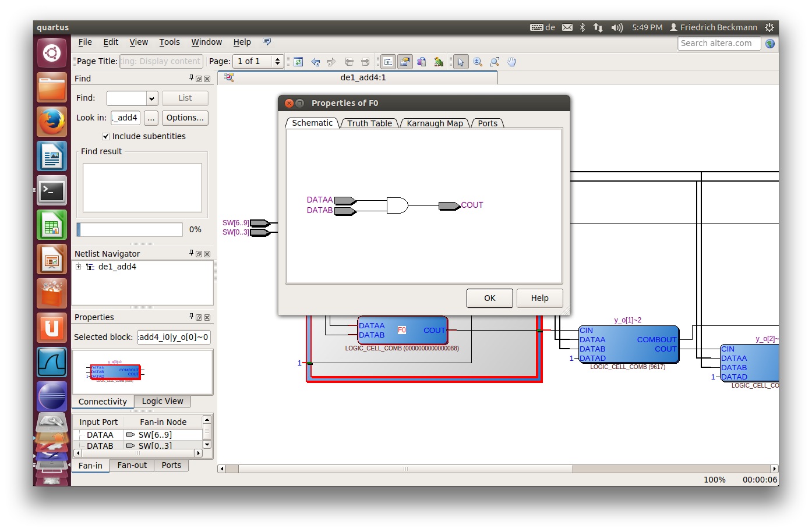Click the Search altera.com input field
Screen dimensions: 812x532
tap(718, 43)
